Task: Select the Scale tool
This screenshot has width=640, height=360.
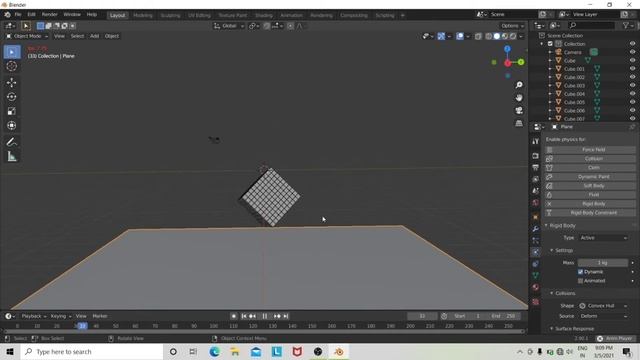Action: tap(11, 111)
